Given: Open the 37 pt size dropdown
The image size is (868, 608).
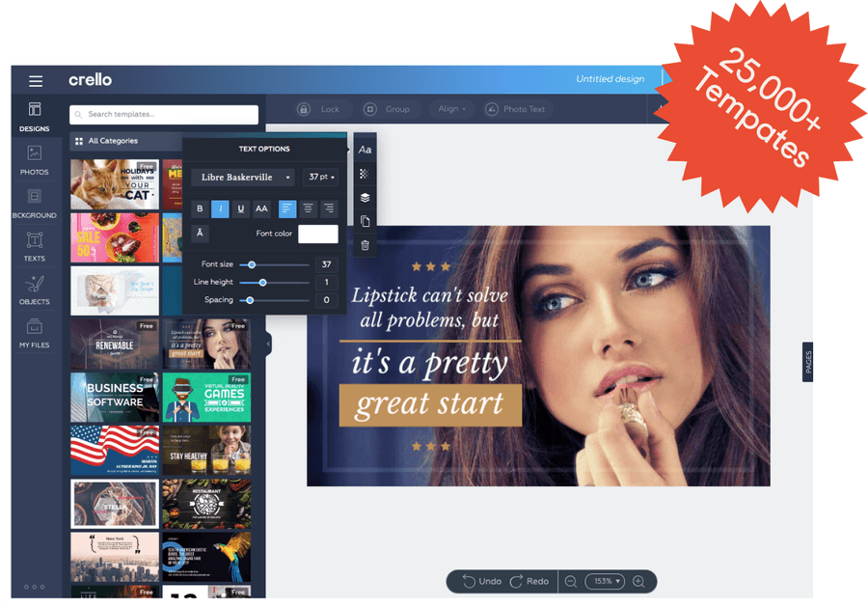Looking at the screenshot, I should tap(320, 178).
